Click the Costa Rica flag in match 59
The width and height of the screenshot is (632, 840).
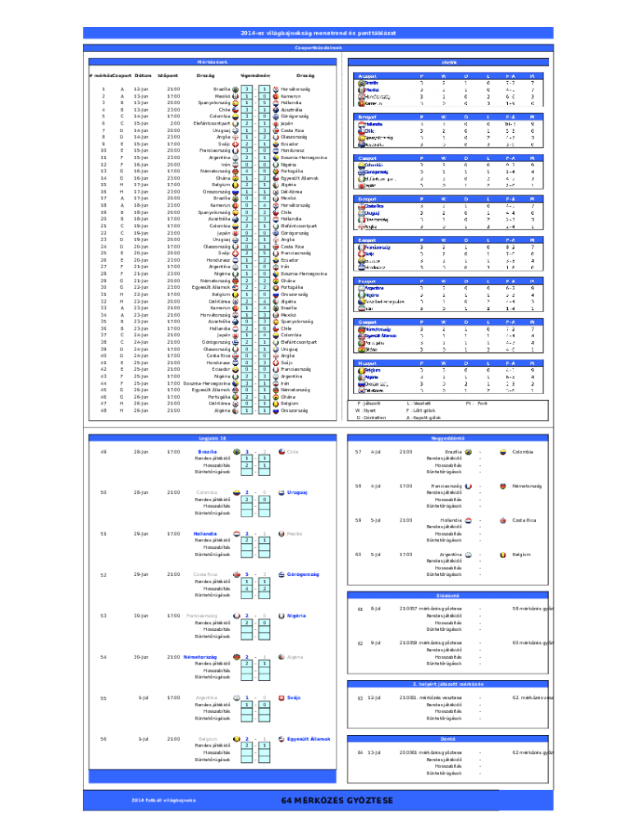501,520
